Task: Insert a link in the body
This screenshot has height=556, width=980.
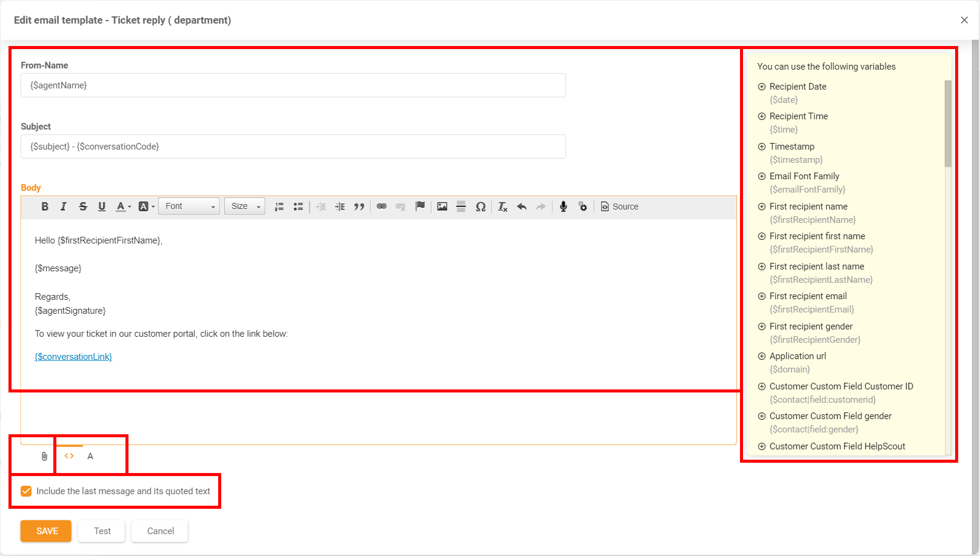Action: pos(381,207)
